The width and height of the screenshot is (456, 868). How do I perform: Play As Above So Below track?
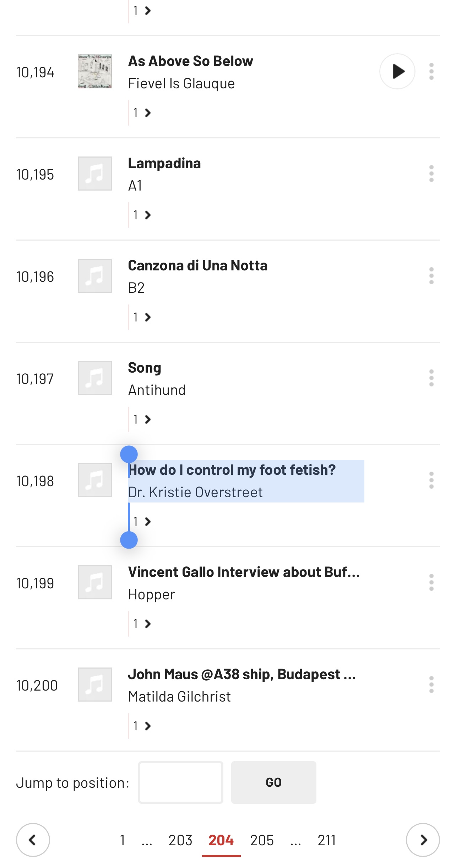[397, 71]
